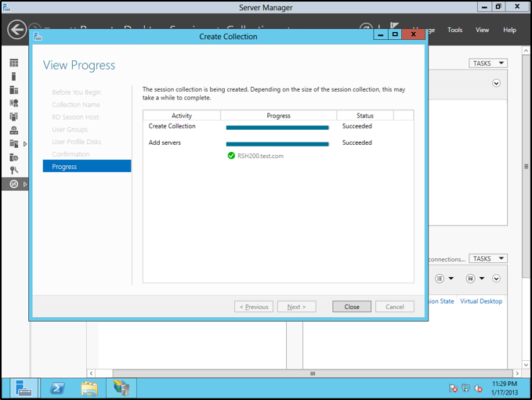Select All Servers icon in sidebar

pyautogui.click(x=13, y=90)
